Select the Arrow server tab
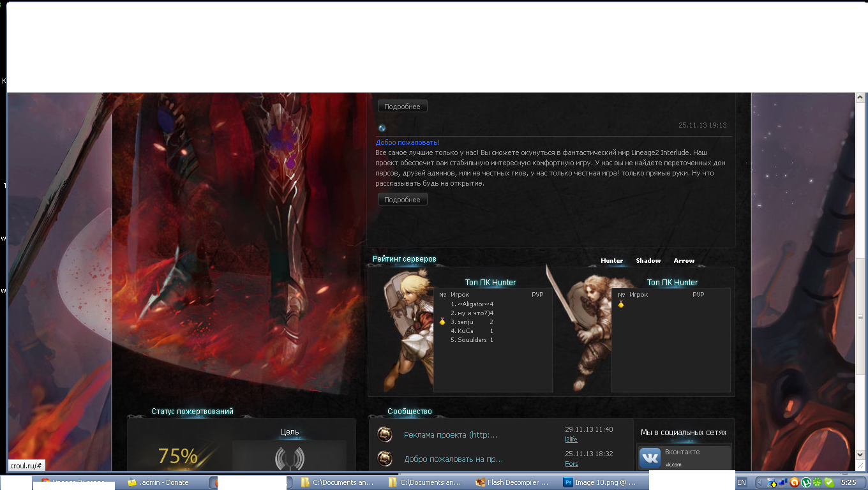The width and height of the screenshot is (868, 490). pos(684,260)
